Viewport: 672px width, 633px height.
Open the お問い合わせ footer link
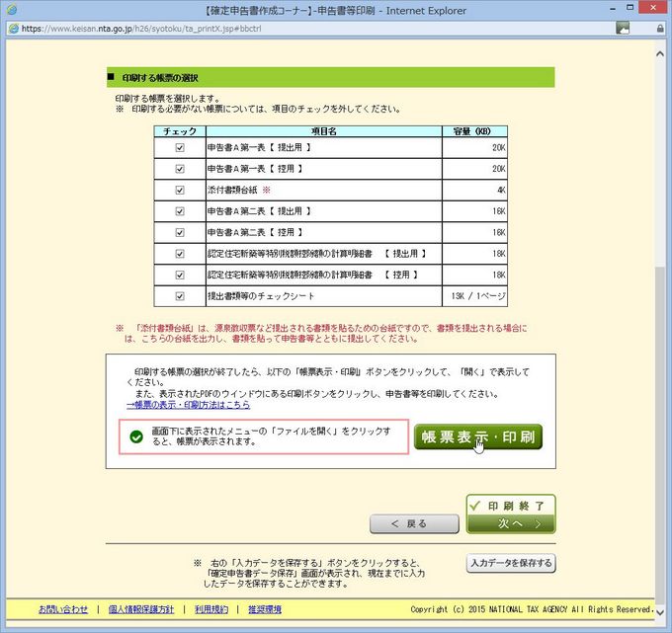point(63,609)
